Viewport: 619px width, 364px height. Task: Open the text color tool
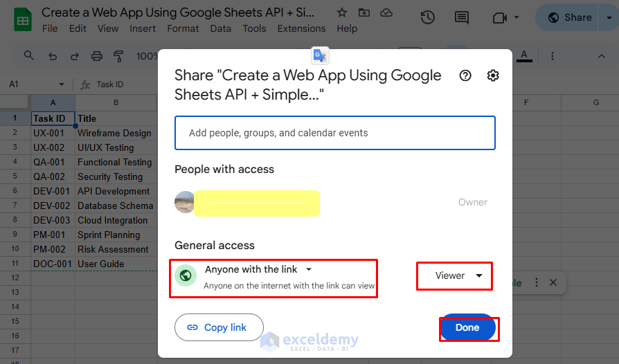(x=524, y=55)
